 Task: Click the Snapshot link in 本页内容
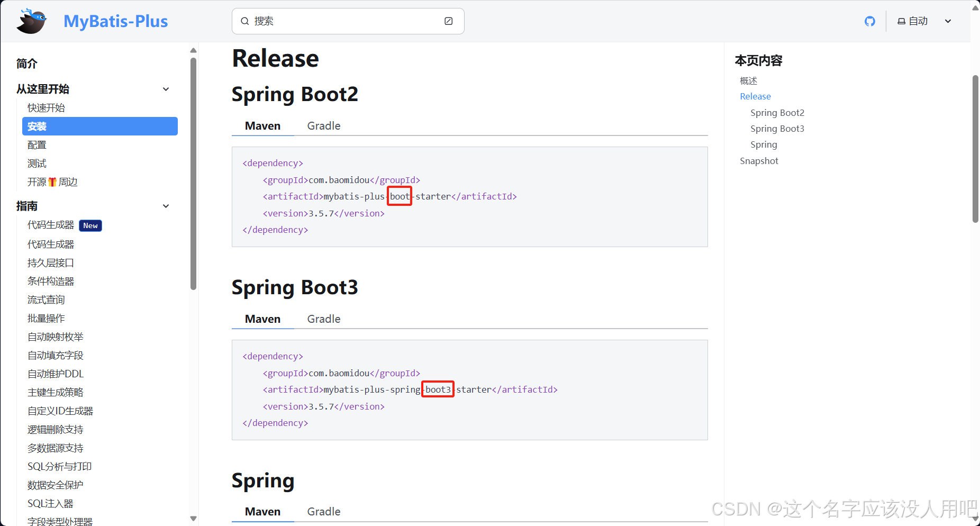[x=759, y=160]
